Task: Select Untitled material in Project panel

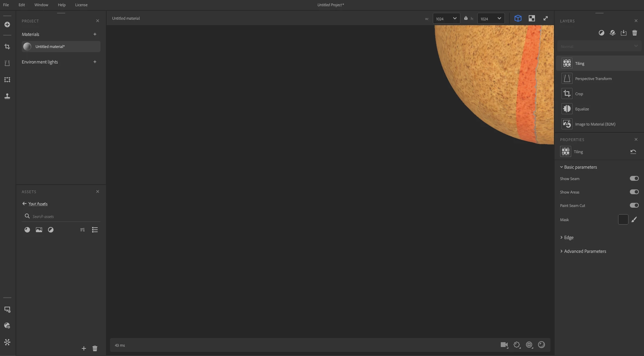Action: [61, 47]
